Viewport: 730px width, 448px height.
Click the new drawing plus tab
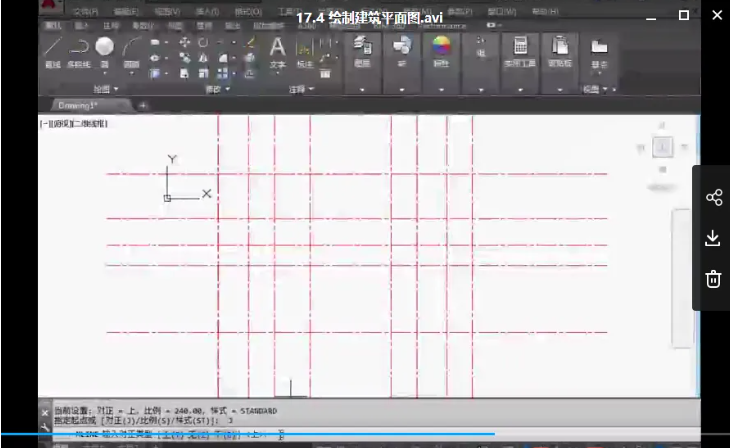click(142, 106)
